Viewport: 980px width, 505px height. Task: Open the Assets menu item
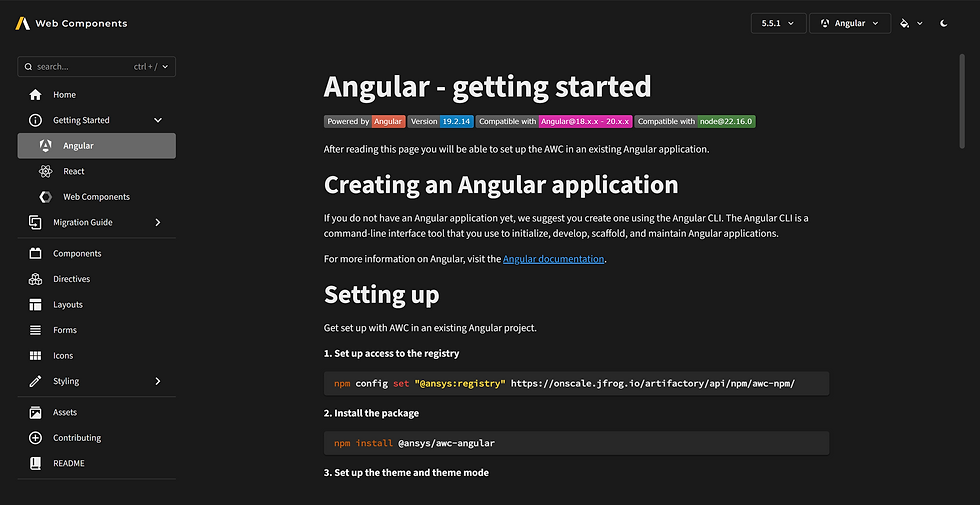[x=96, y=412]
